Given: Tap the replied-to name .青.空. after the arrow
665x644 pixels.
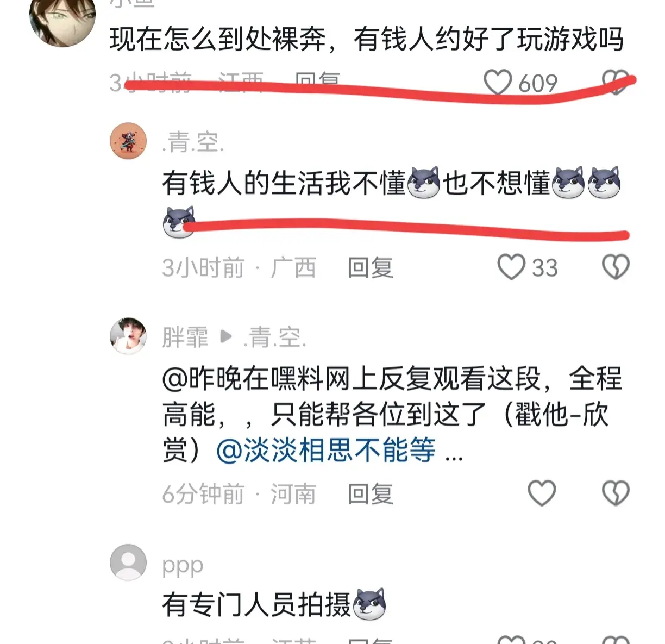Looking at the screenshot, I should 275,337.
